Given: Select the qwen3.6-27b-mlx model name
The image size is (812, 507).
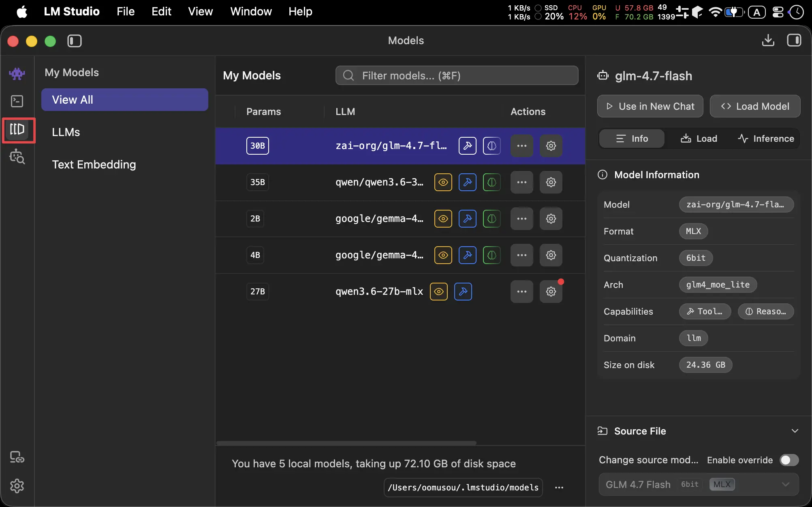Looking at the screenshot, I should (379, 292).
